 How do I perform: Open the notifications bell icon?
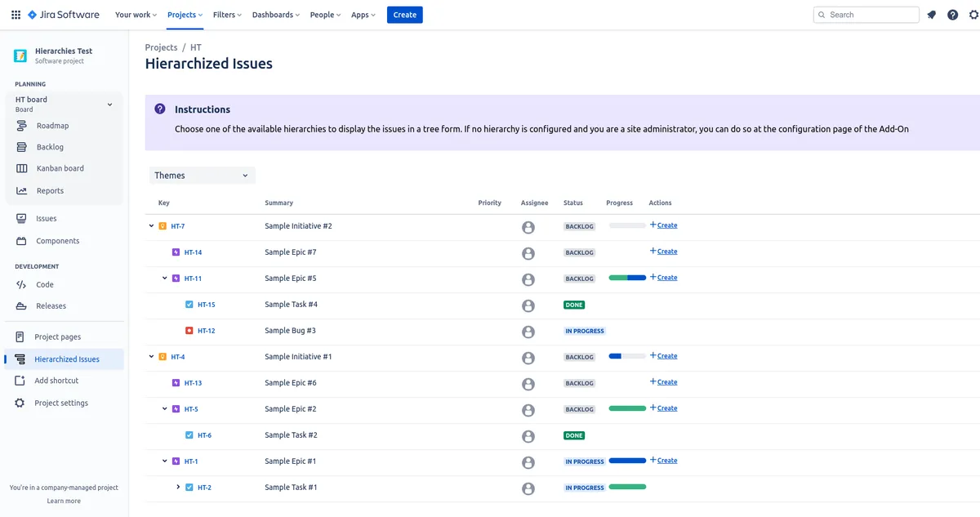[932, 15]
